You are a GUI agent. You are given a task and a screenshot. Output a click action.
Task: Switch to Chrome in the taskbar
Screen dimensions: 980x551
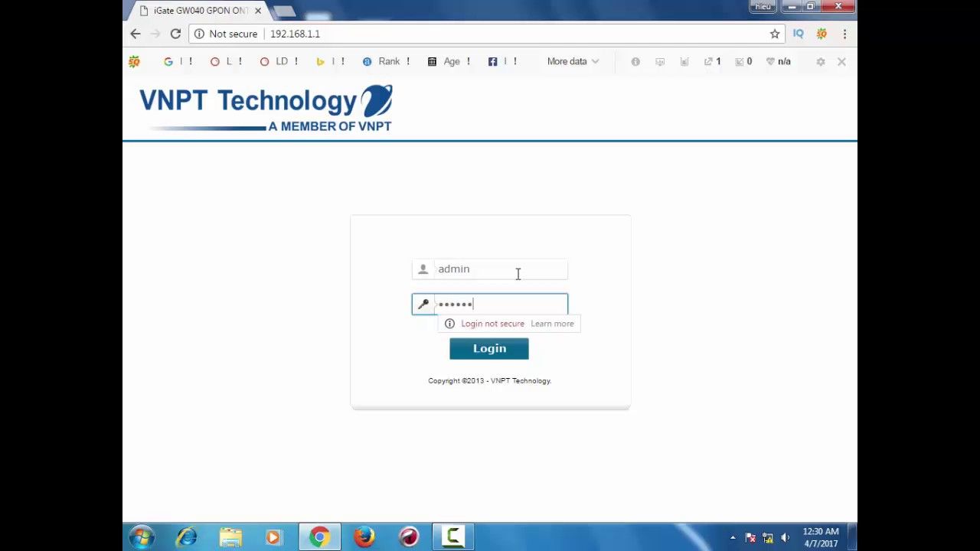tap(319, 537)
